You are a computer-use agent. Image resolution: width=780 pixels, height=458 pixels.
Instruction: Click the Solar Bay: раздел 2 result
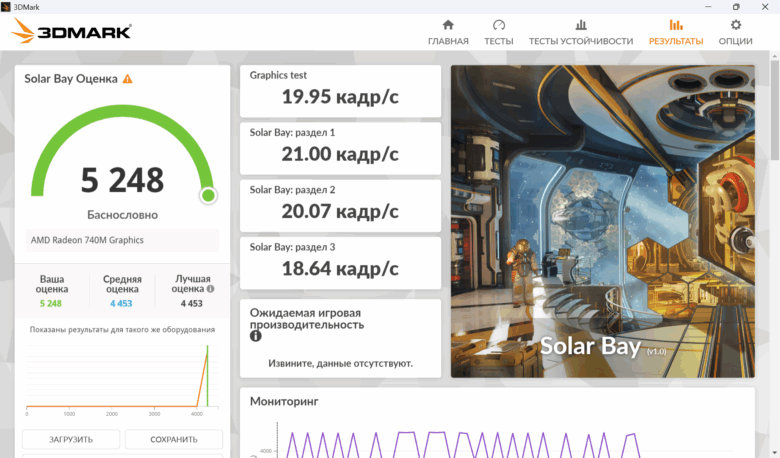pyautogui.click(x=340, y=205)
